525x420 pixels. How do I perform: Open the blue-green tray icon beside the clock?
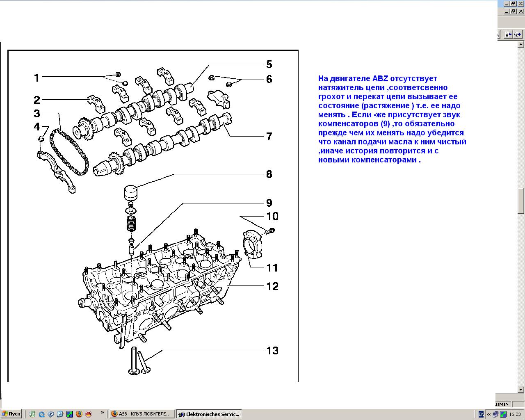tap(503, 414)
